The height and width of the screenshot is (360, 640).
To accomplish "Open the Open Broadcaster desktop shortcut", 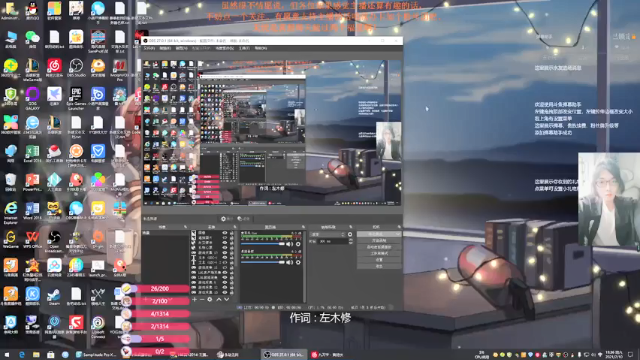I will 54,241.
